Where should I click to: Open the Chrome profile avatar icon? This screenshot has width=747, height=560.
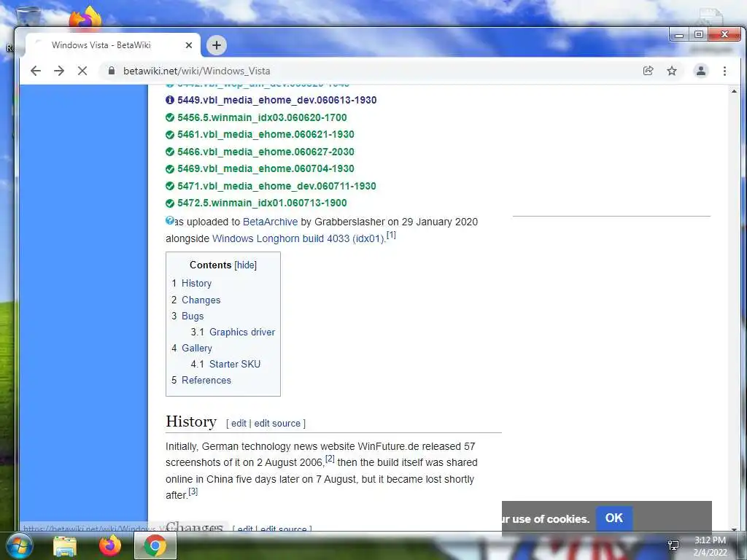click(x=701, y=71)
